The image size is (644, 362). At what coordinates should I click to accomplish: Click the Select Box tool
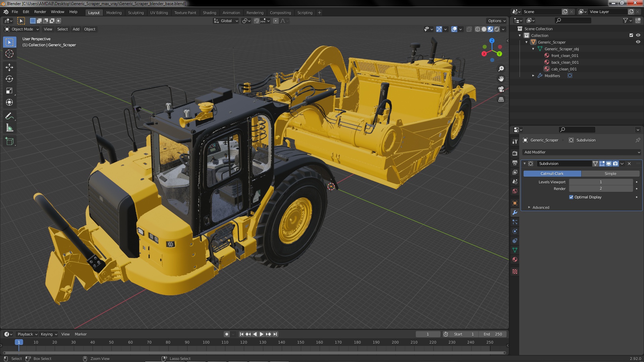[9, 42]
